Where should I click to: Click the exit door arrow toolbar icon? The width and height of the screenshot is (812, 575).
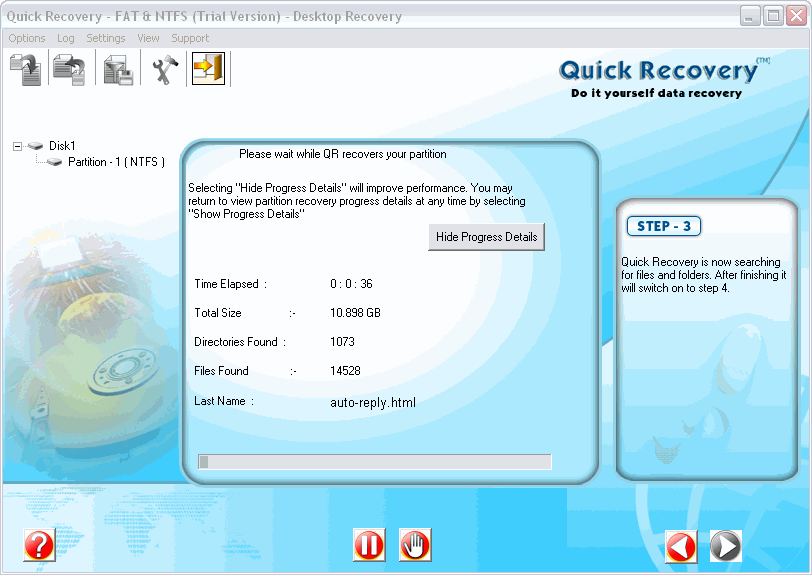208,68
